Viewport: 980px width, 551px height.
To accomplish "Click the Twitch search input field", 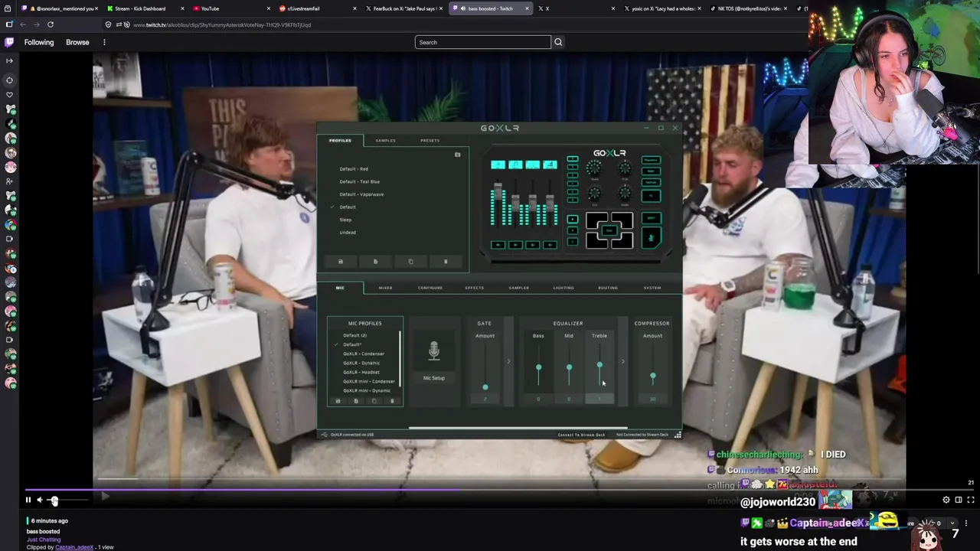I will click(482, 42).
